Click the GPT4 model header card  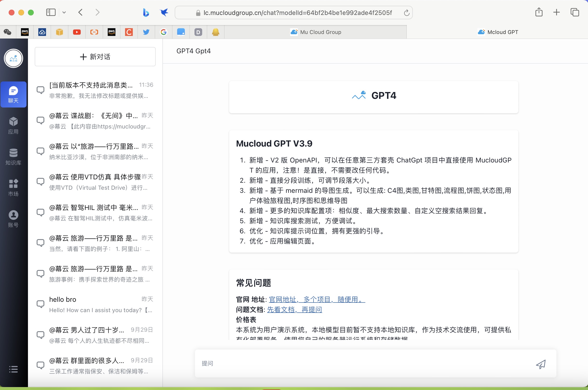pos(374,97)
